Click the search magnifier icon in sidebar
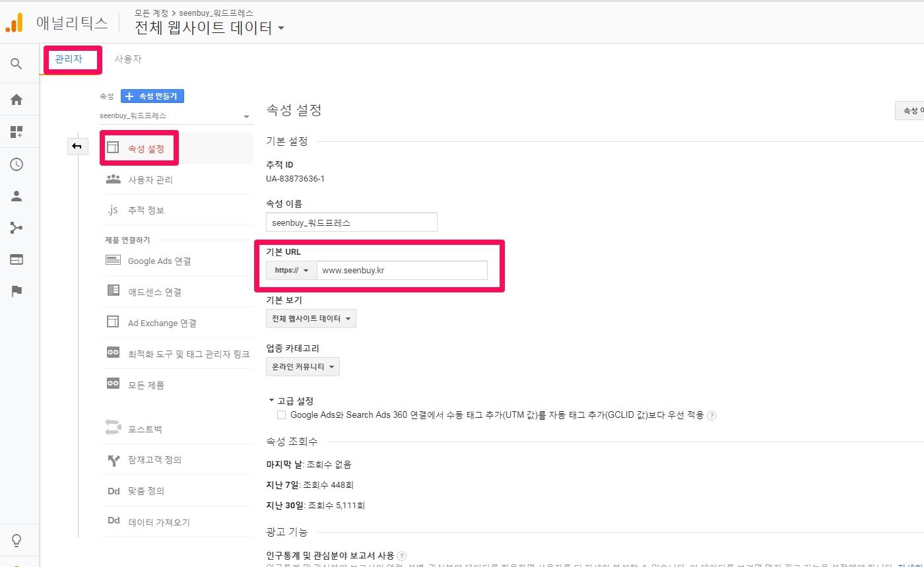Image resolution: width=924 pixels, height=567 pixels. (16, 64)
